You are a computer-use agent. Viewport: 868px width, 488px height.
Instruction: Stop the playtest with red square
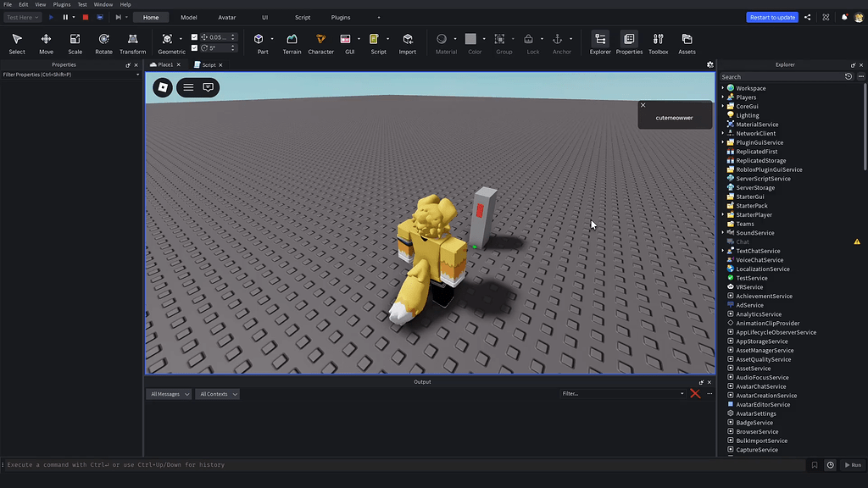click(86, 17)
